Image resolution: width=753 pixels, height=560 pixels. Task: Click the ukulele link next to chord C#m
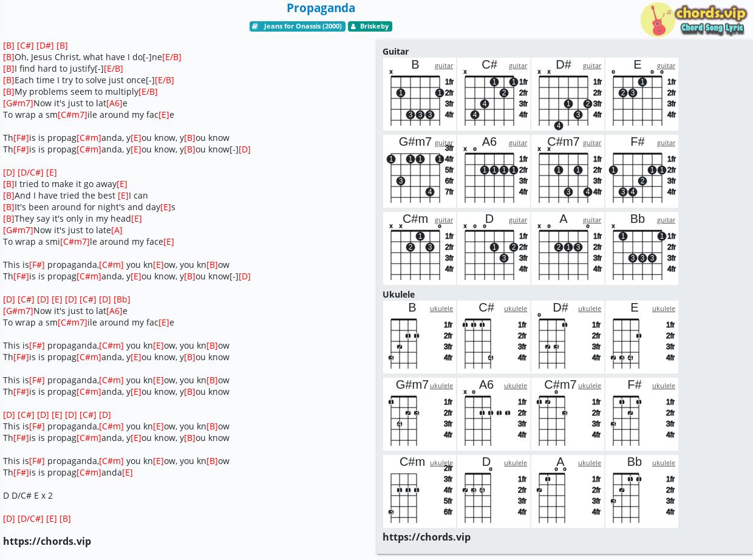pyautogui.click(x=441, y=463)
